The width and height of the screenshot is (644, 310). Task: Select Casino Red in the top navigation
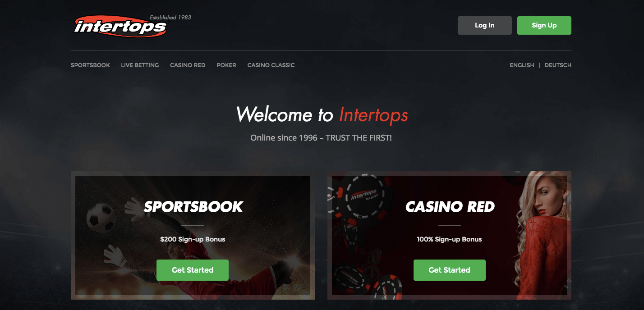188,65
